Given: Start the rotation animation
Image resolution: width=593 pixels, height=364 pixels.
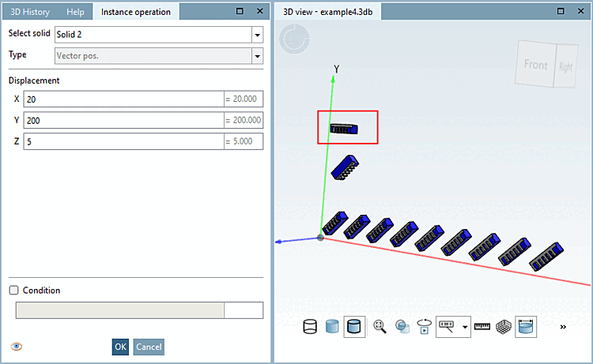Looking at the screenshot, I should tap(425, 327).
